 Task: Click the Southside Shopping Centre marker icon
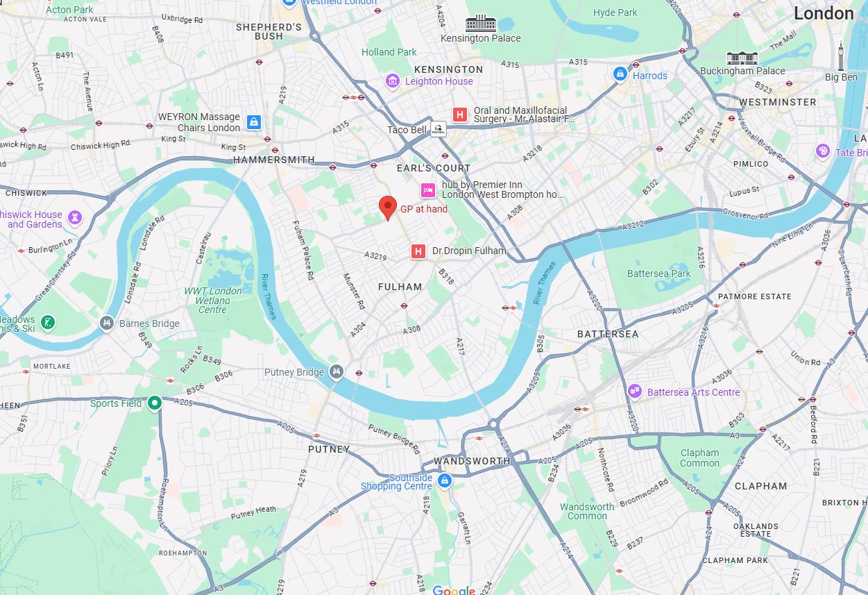point(445,480)
